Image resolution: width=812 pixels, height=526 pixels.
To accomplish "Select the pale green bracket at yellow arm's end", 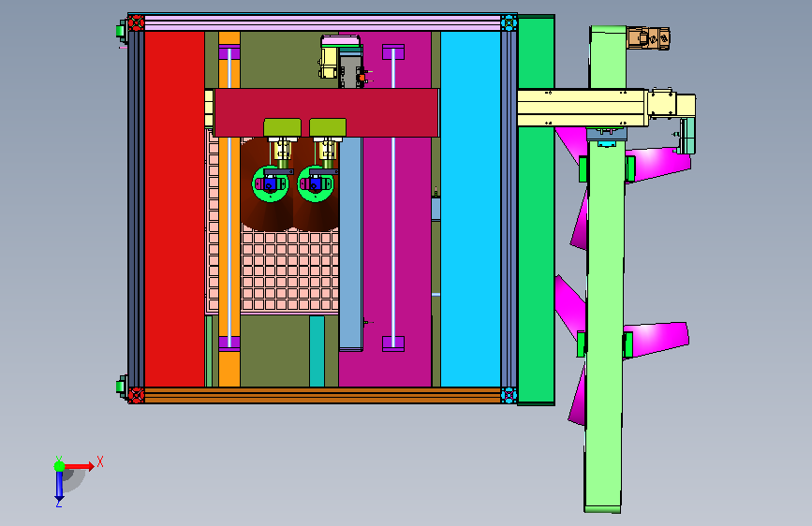I will (x=687, y=136).
